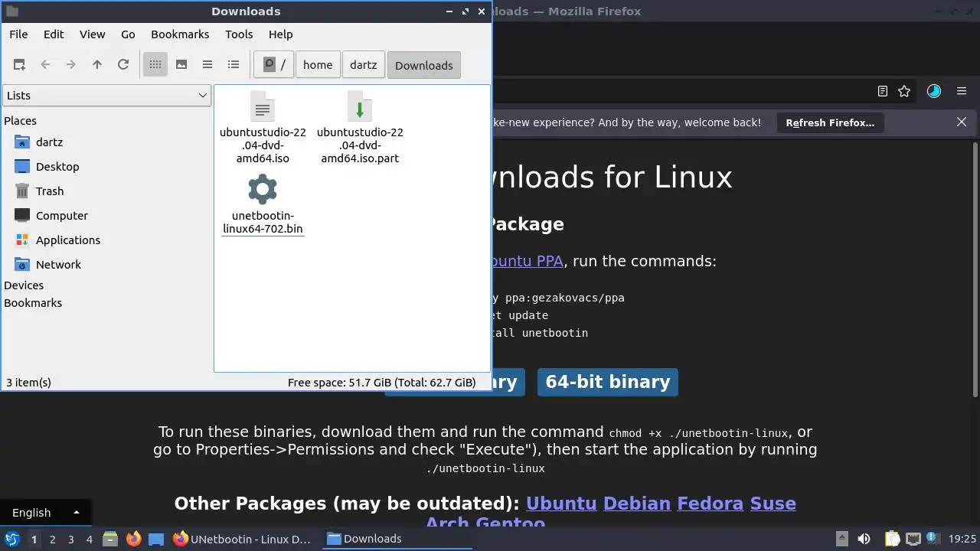Screen dimensions: 980x551
Task: Switch to thumbnail view mode
Action: pyautogui.click(x=181, y=65)
